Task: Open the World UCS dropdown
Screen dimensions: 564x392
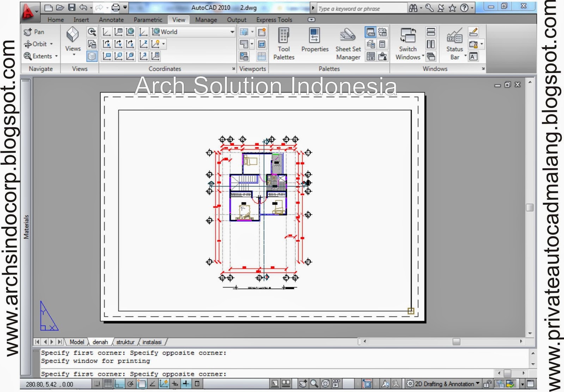Action: pos(193,32)
